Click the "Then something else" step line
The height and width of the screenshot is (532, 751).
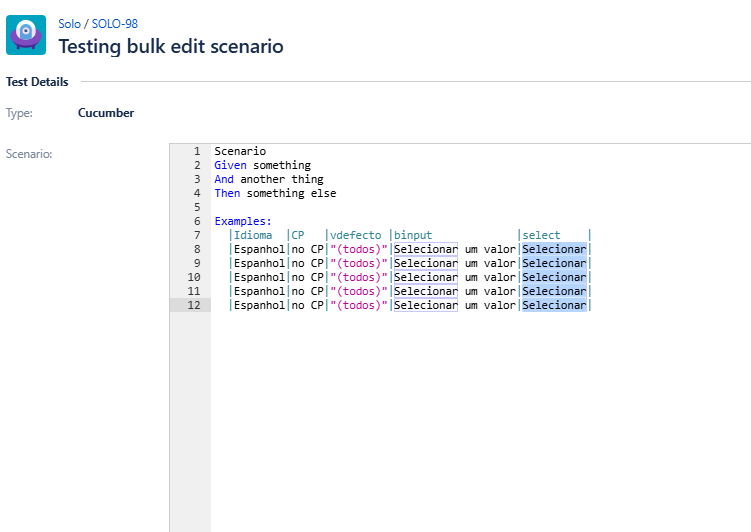(x=275, y=193)
